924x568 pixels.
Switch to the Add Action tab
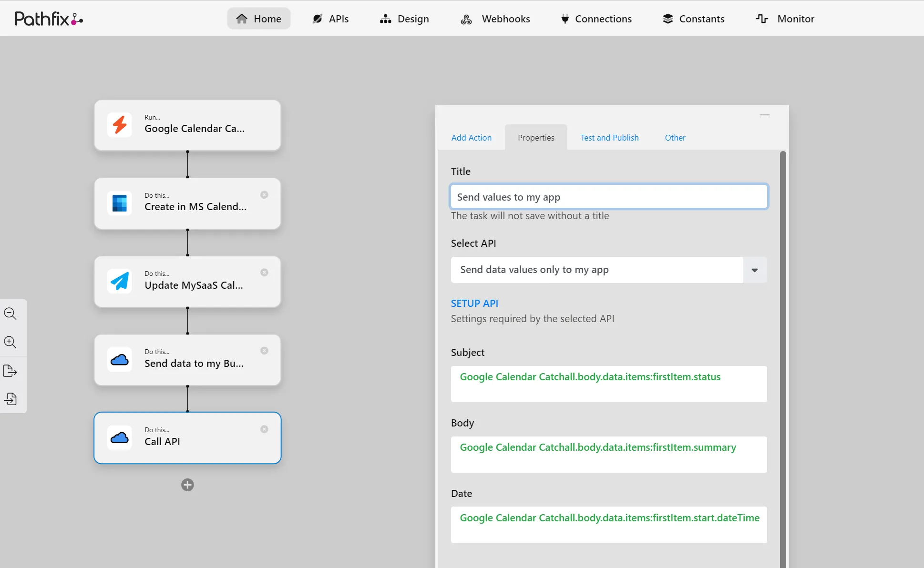471,138
